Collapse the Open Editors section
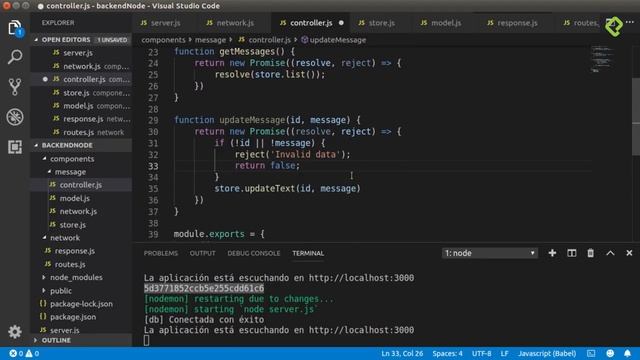Screen dimensions: 640x360 pyautogui.click(x=36, y=40)
